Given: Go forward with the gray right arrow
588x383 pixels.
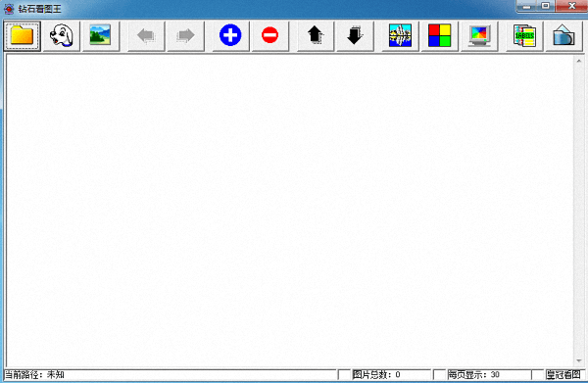Looking at the screenshot, I should tap(185, 36).
